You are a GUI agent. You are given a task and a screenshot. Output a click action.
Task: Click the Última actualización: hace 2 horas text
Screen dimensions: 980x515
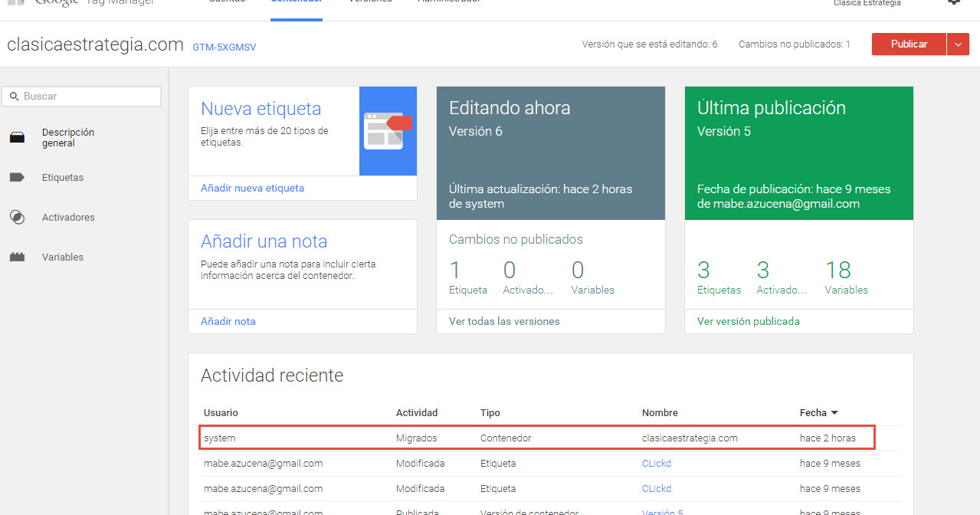tap(541, 189)
